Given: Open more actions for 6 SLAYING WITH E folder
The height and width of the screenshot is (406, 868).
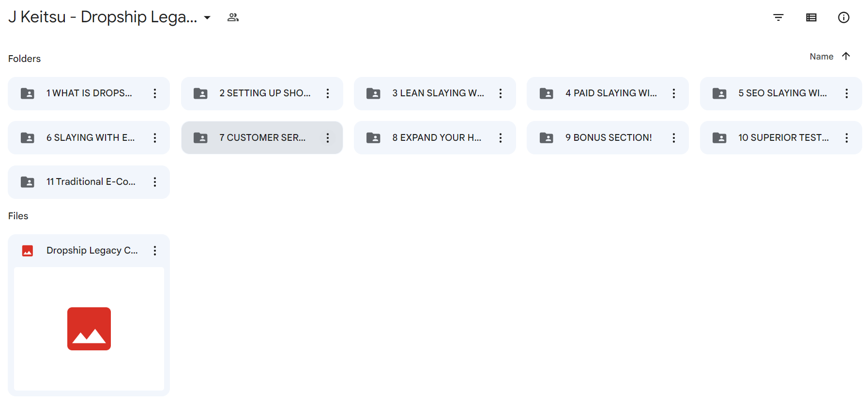Looking at the screenshot, I should [x=155, y=138].
